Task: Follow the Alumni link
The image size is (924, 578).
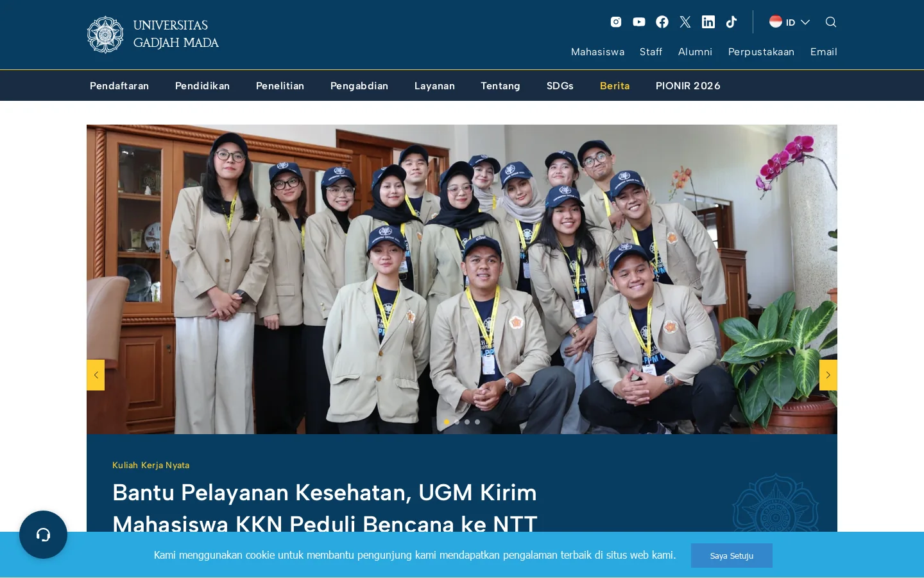Action: [x=695, y=51]
